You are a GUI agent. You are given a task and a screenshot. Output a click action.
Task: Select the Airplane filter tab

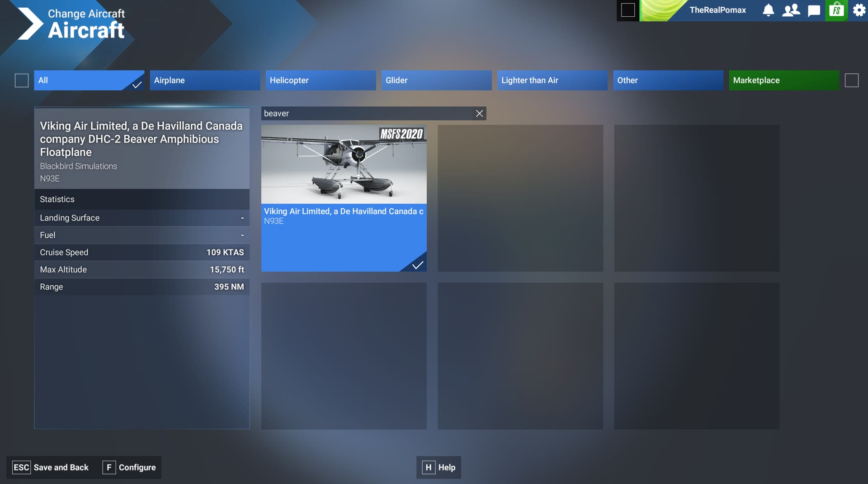[205, 80]
